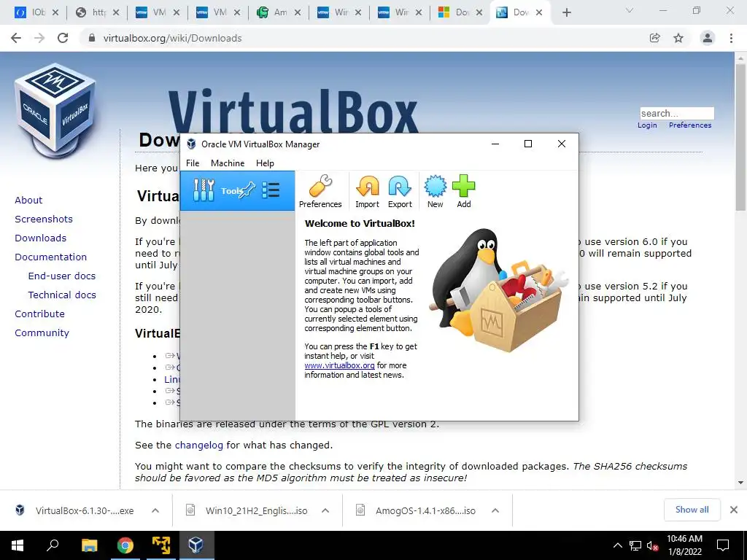Click the browser address bar
Screen dimensions: 747x560
click(x=362, y=38)
